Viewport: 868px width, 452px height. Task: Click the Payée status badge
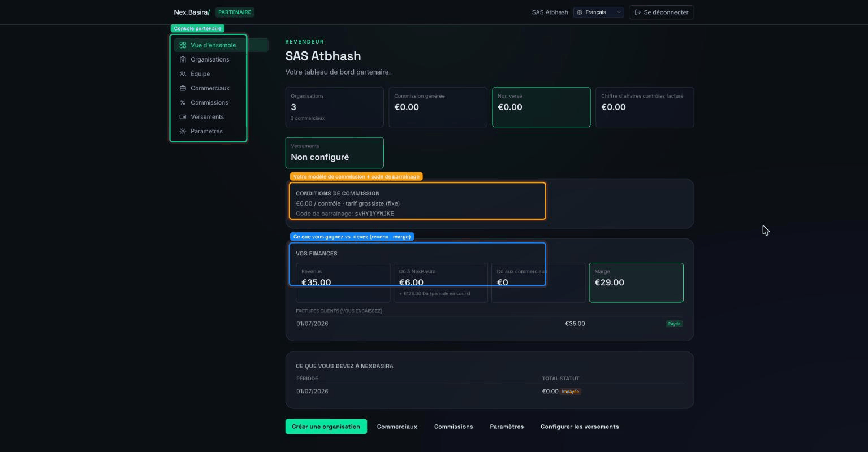(674, 324)
